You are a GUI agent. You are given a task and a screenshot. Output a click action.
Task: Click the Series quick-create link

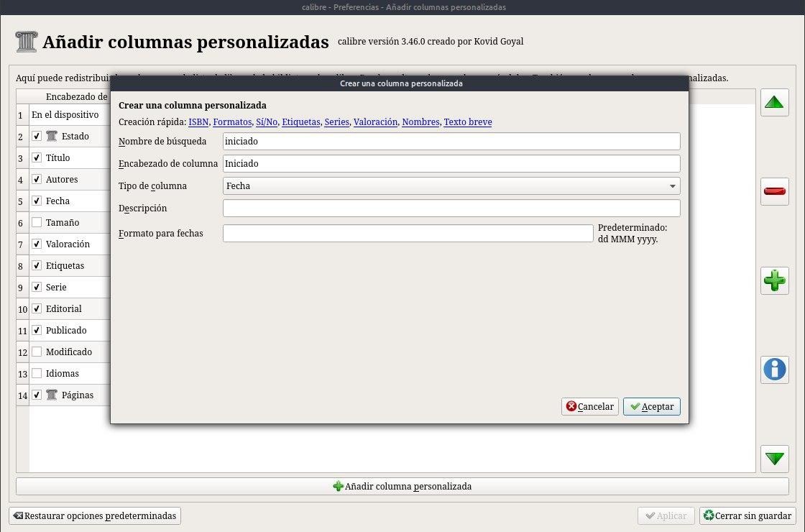(337, 122)
